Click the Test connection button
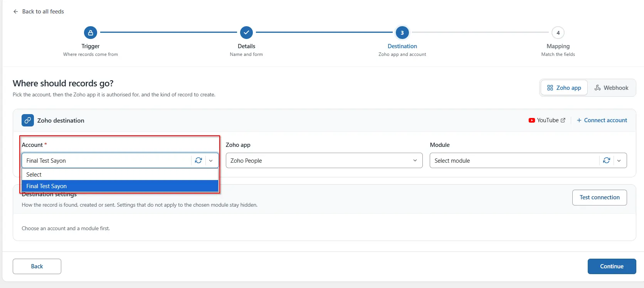The height and width of the screenshot is (288, 644). (599, 197)
